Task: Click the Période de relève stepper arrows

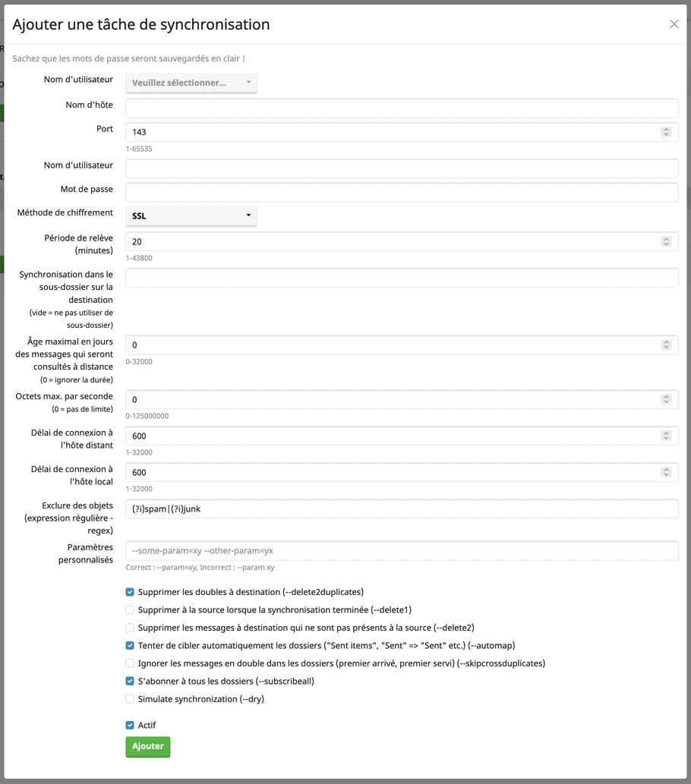Action: (x=666, y=241)
